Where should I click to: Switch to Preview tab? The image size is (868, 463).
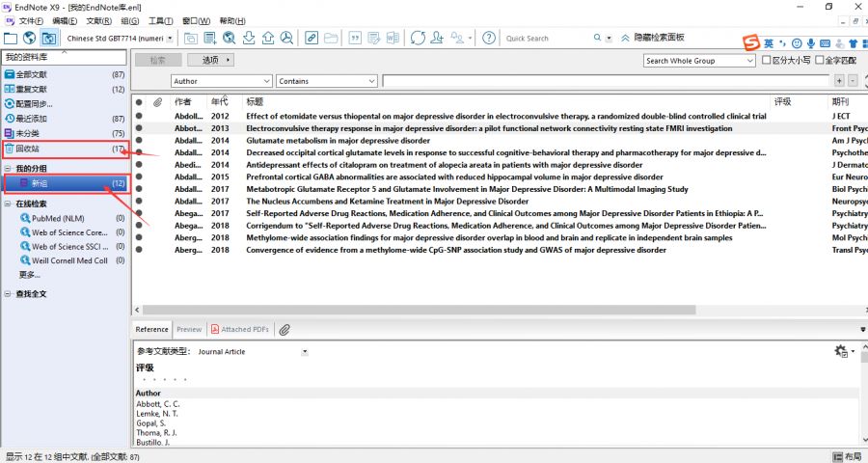click(189, 329)
